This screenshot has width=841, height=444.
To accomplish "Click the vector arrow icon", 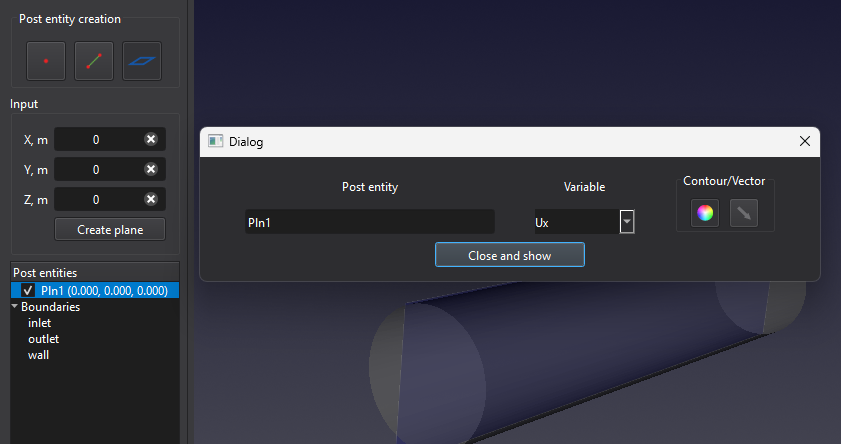I will pyautogui.click(x=743, y=212).
